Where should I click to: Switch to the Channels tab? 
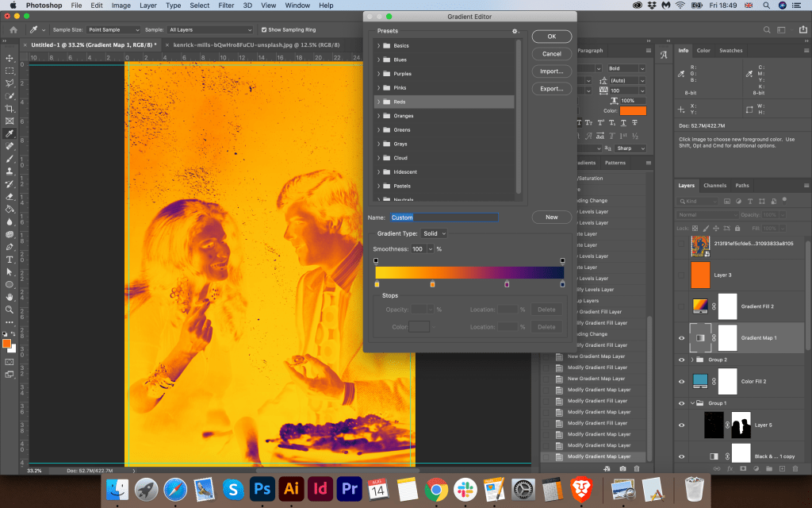[714, 186]
